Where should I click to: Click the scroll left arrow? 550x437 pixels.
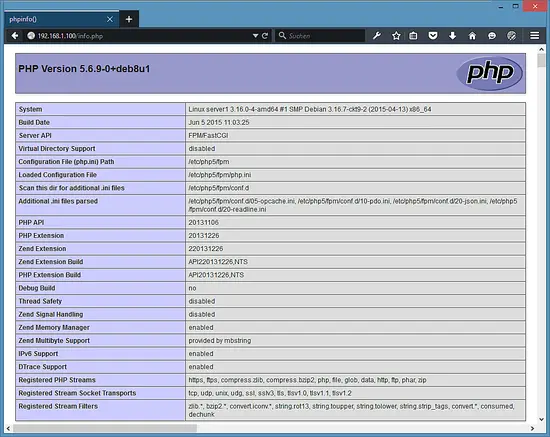click(8, 428)
